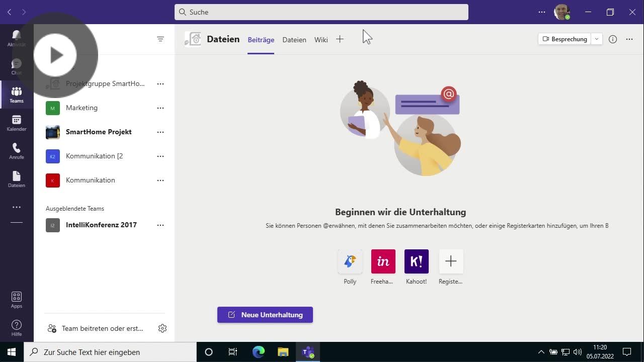
Task: Open the Freehand app
Action: [383, 261]
